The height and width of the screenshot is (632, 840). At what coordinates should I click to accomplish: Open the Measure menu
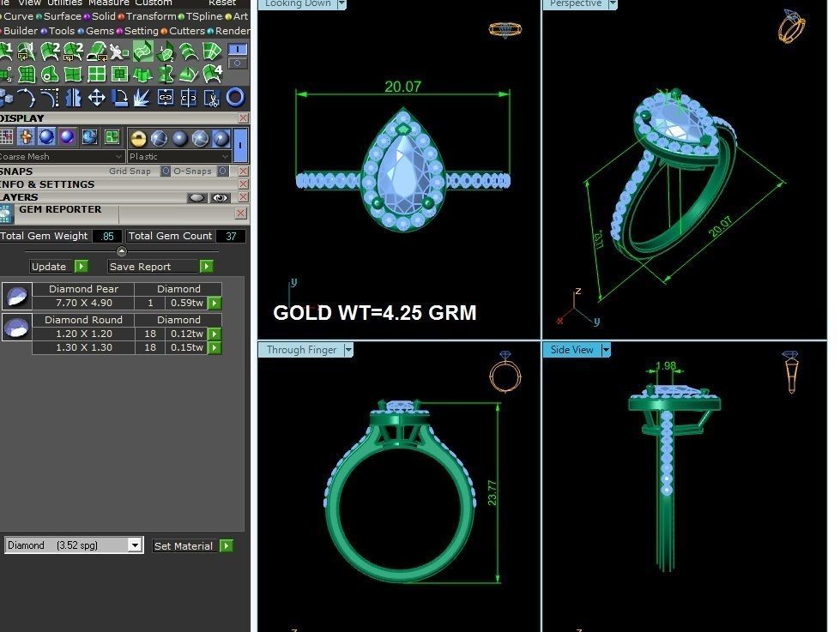pos(108,3)
